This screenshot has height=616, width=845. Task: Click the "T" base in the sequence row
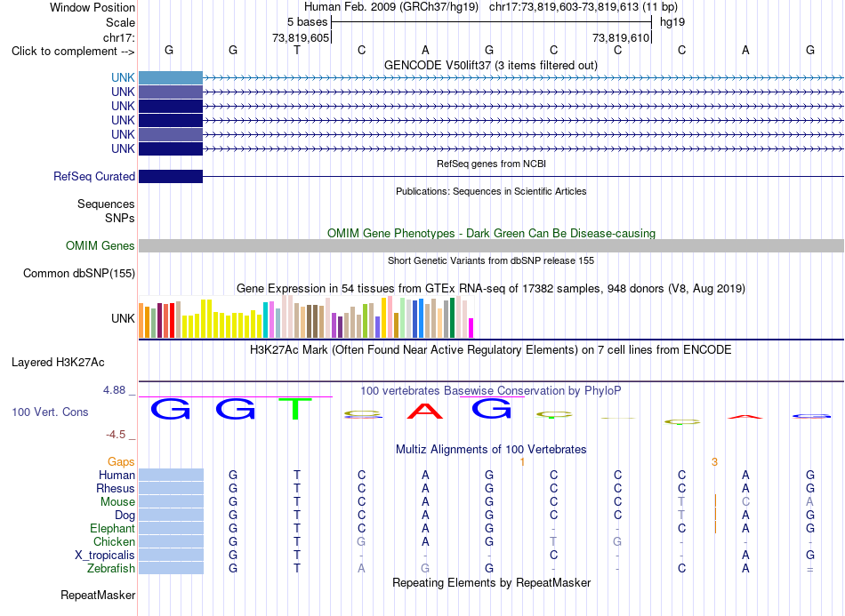click(297, 50)
